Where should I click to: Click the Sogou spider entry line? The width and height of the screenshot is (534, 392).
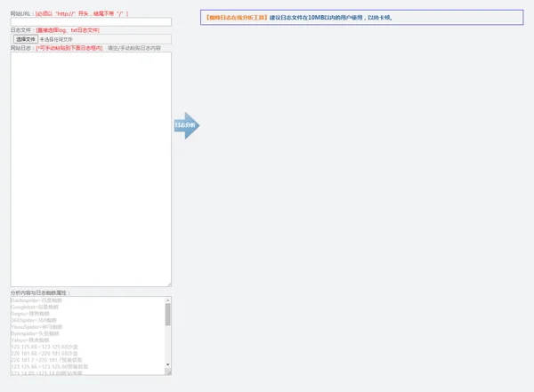pyautogui.click(x=33, y=313)
